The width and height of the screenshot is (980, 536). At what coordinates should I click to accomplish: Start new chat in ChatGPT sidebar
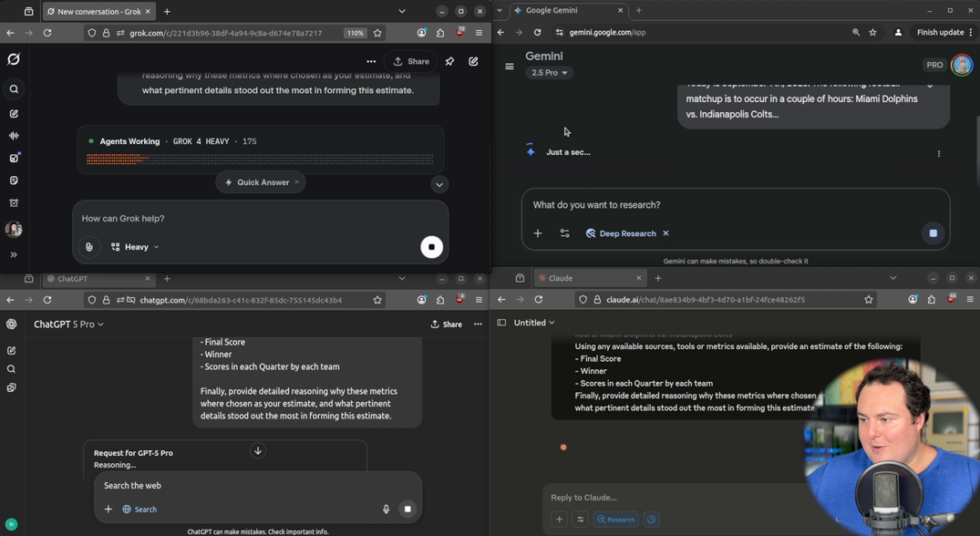[x=11, y=350]
